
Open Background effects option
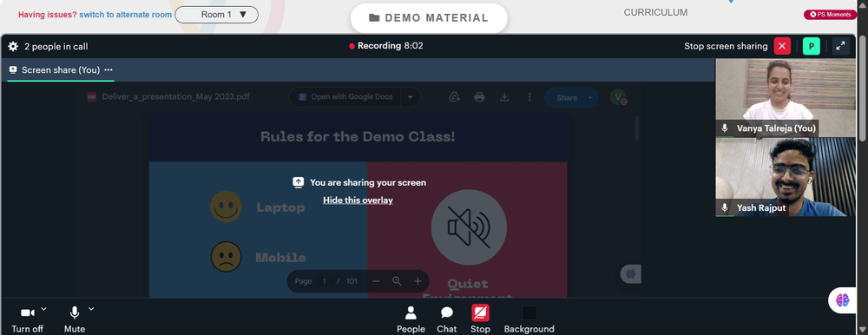[529, 320]
